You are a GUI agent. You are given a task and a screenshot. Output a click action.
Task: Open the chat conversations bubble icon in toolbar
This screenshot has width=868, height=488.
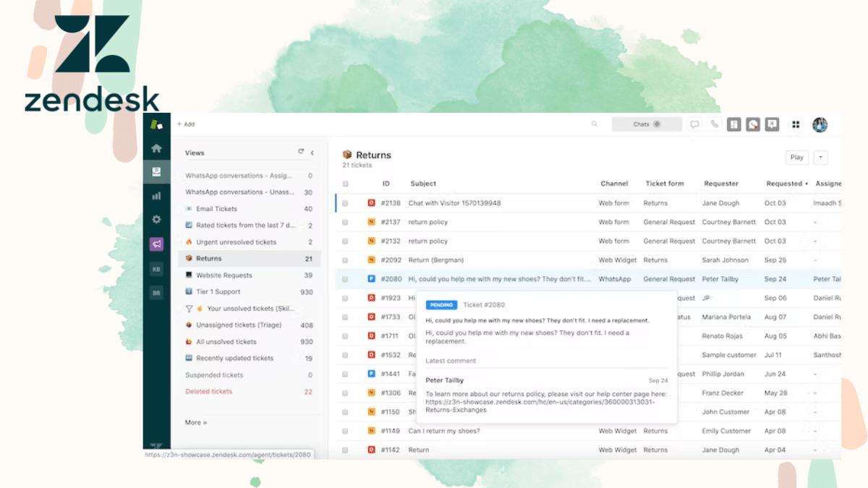coord(694,124)
